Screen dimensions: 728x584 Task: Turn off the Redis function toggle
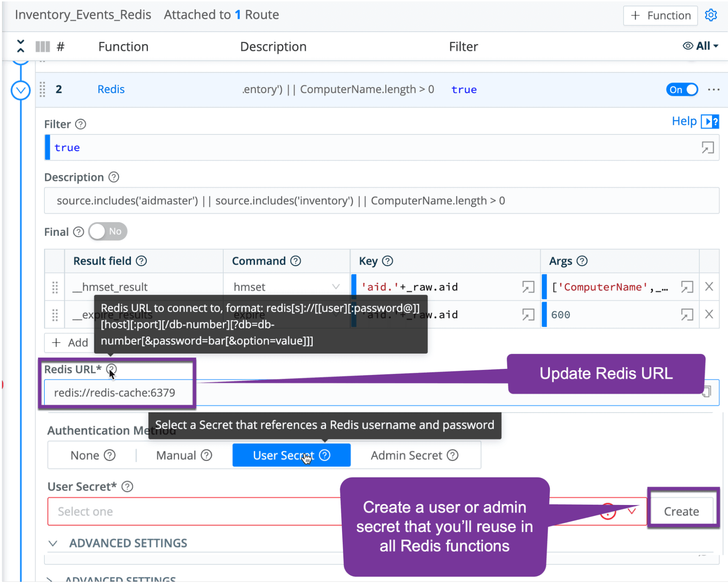pos(682,90)
